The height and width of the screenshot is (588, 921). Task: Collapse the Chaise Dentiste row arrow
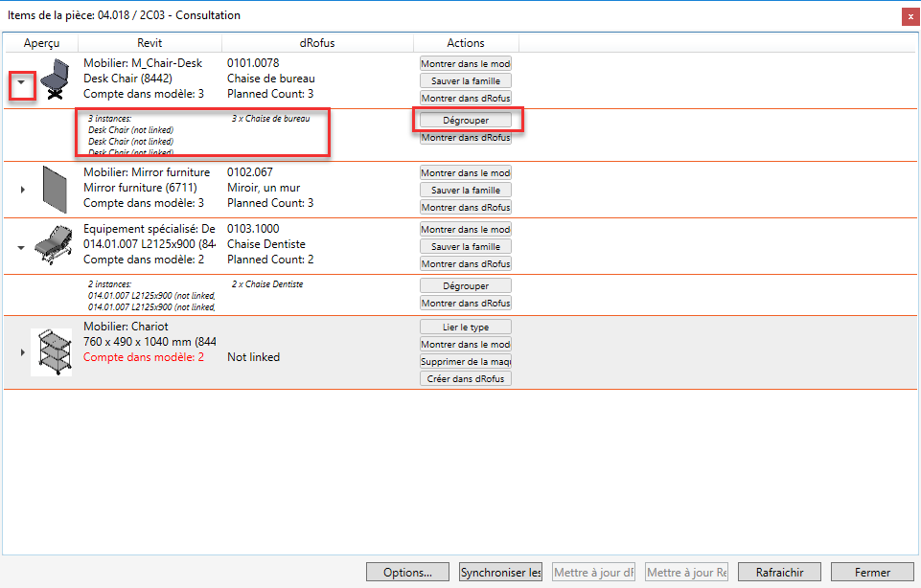(22, 246)
